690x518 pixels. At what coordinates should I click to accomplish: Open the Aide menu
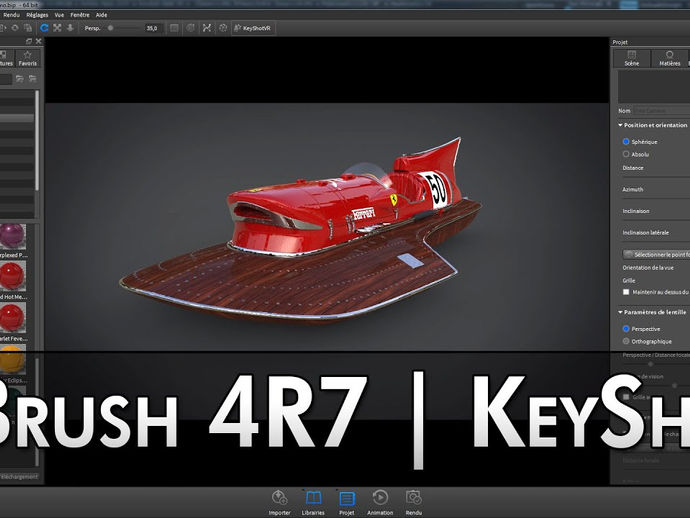(x=102, y=15)
